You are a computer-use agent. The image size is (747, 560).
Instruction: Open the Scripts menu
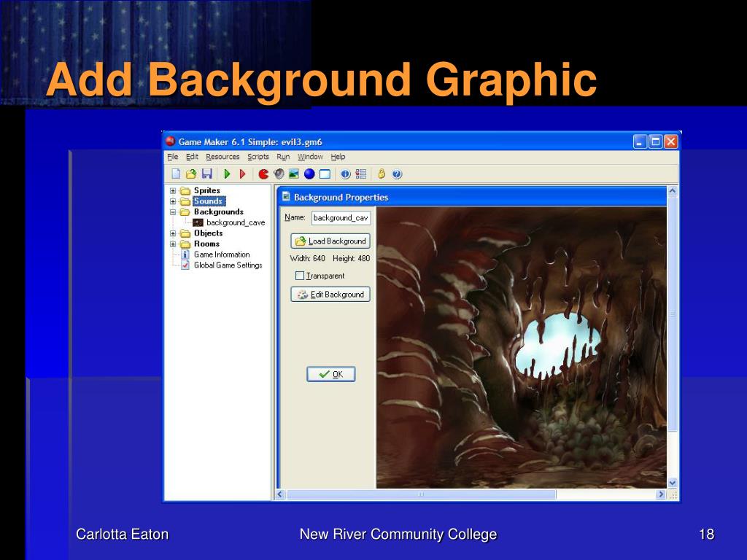coord(258,157)
